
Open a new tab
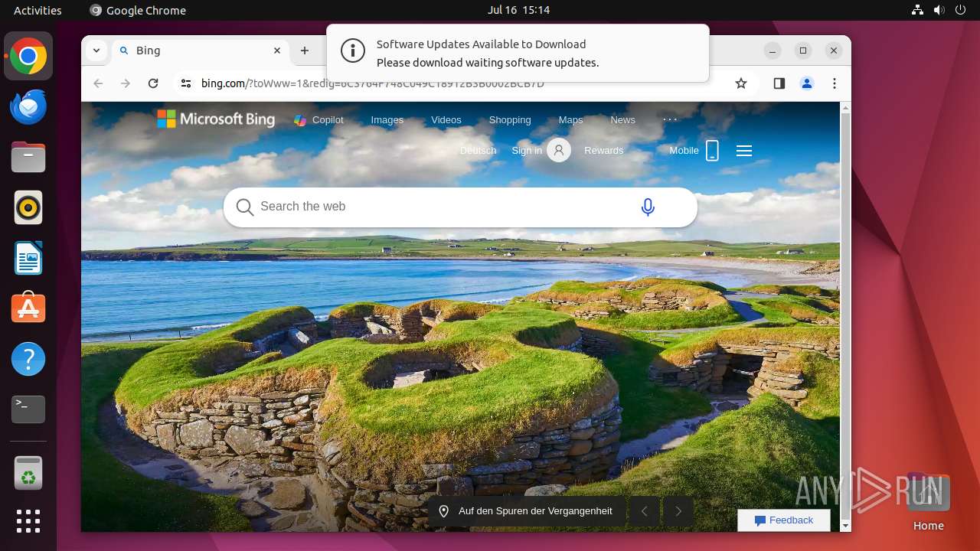pyautogui.click(x=305, y=51)
